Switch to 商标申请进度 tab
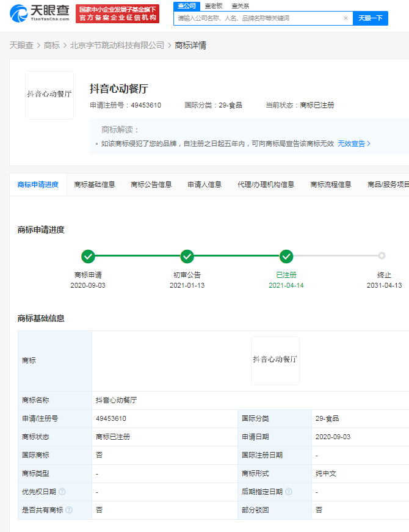This screenshot has height=532, width=409. (38, 184)
